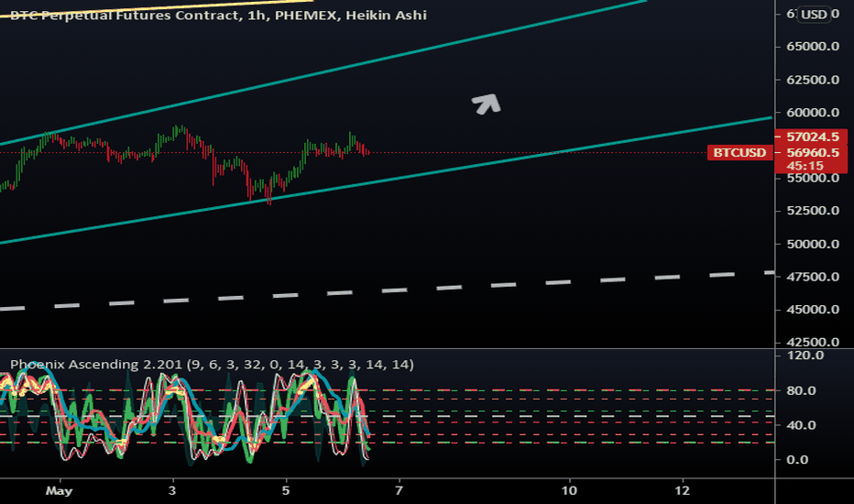Select the 57024.5 red price tag
This screenshot has width=854, height=504.
(x=811, y=137)
